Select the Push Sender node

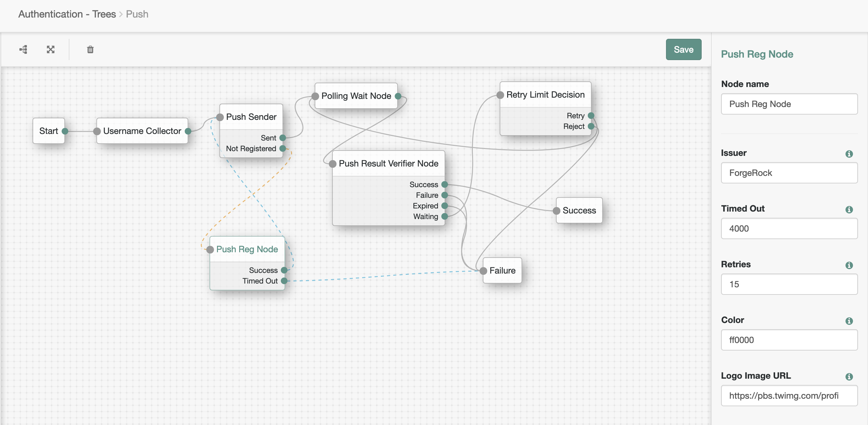251,117
